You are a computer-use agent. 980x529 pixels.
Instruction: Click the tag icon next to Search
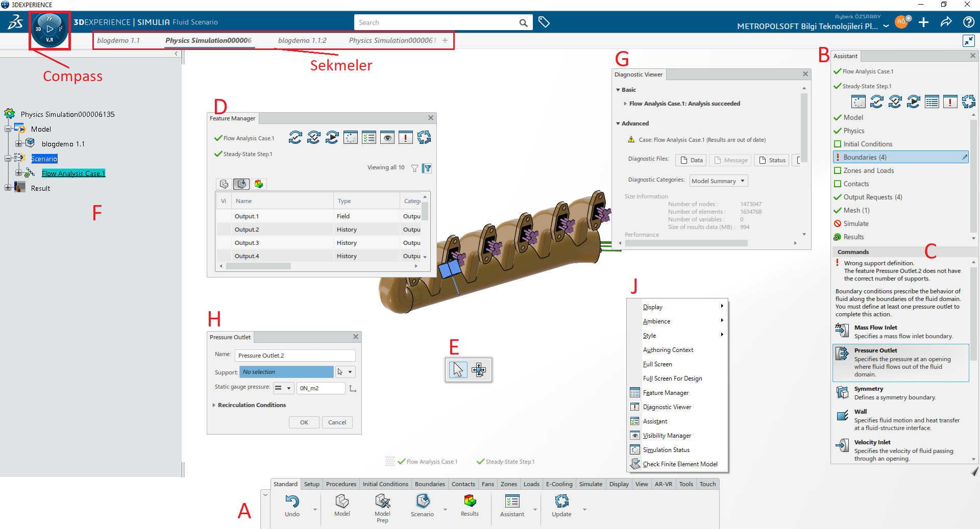click(x=544, y=22)
